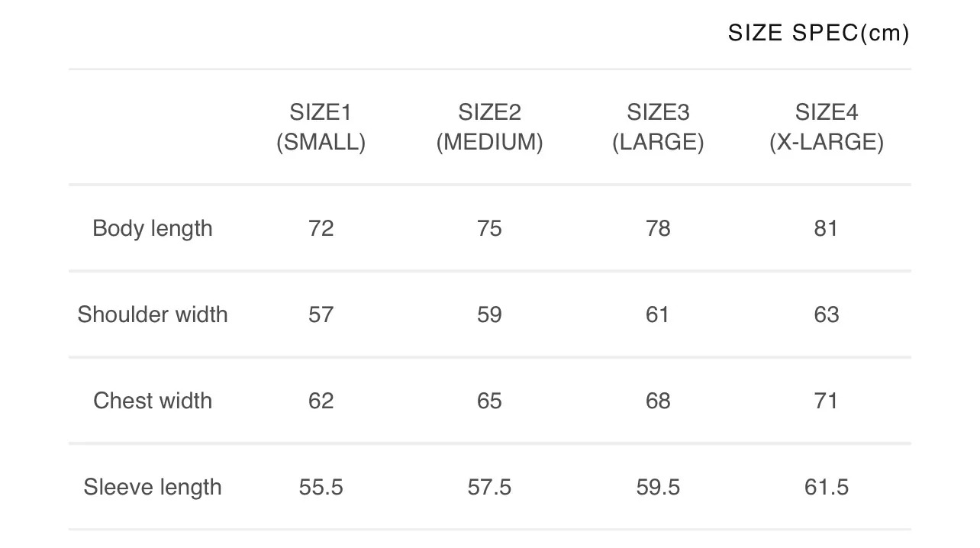The height and width of the screenshot is (548, 980).
Task: Click the X-Large sleeve length value 61.5
Action: [x=827, y=487]
